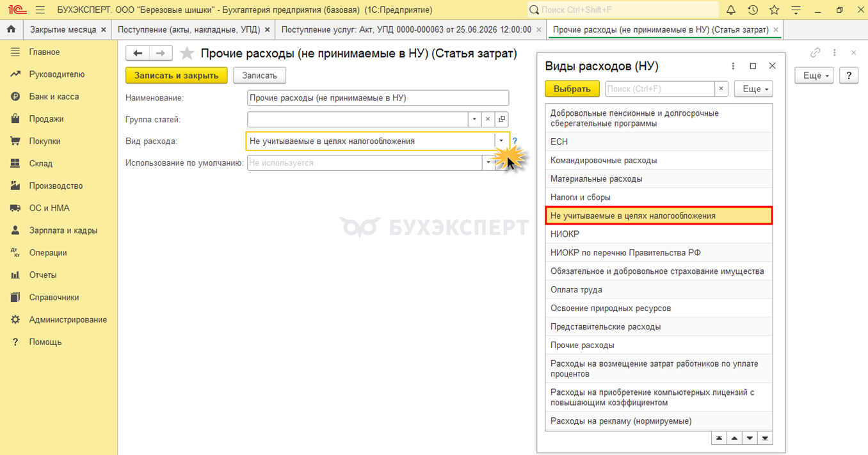Open form's vertical dots menu near chain icon
The image size is (868, 455).
pos(834,53)
